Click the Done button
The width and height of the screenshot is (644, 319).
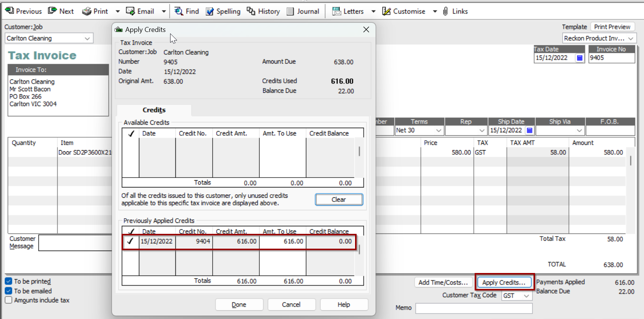(239, 305)
